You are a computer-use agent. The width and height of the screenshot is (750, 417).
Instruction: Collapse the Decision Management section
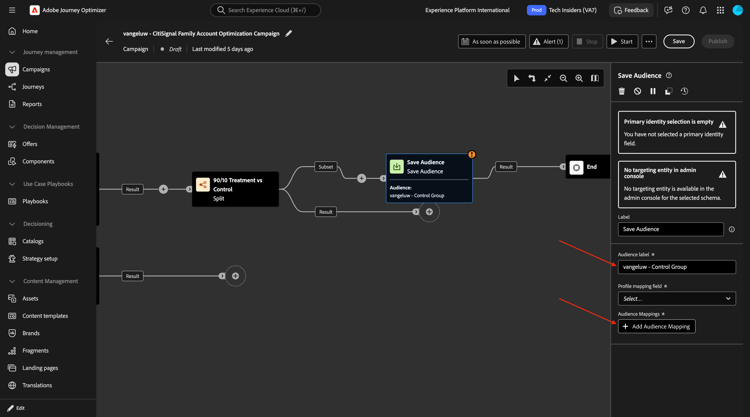point(12,127)
